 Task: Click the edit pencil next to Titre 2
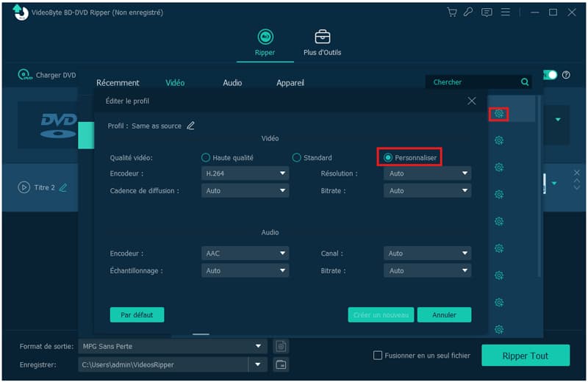coord(63,188)
